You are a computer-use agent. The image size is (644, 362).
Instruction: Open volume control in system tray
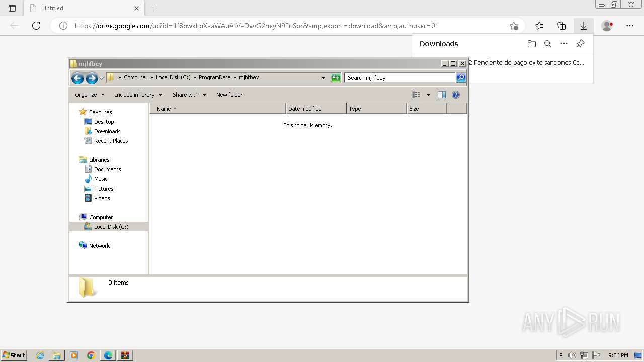(x=572, y=355)
